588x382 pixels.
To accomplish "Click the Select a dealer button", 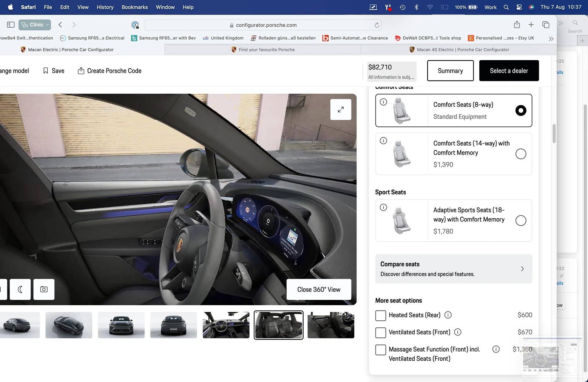I will 508,71.
